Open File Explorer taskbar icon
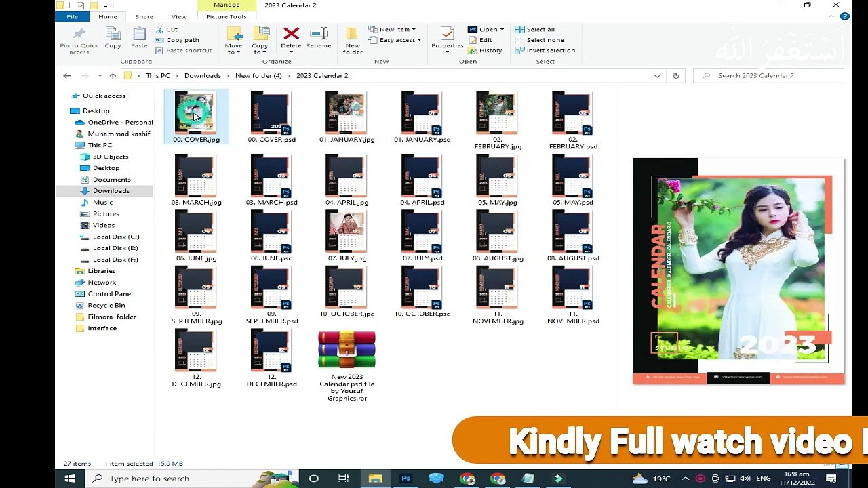The height and width of the screenshot is (488, 868). 375,479
